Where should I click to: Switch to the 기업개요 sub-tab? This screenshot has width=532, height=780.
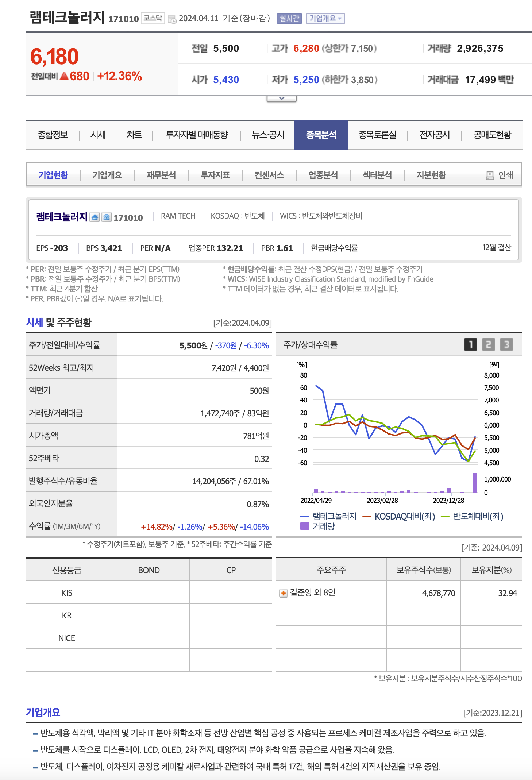point(107,175)
